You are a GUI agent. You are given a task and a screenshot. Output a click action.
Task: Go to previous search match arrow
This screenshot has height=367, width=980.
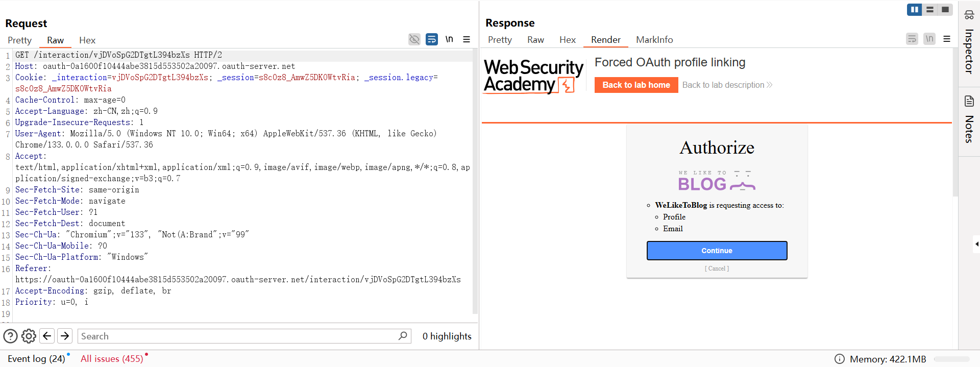click(47, 336)
